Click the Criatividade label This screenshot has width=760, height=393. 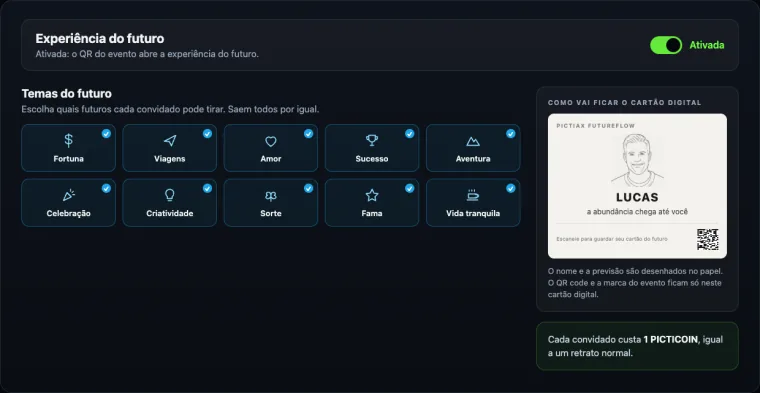point(170,214)
